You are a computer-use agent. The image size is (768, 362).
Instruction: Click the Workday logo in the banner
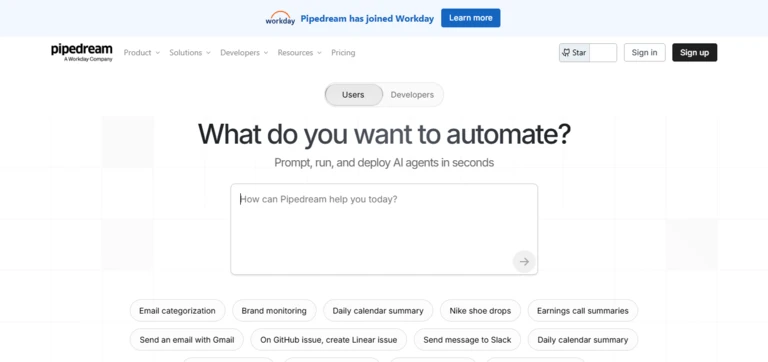(280, 18)
